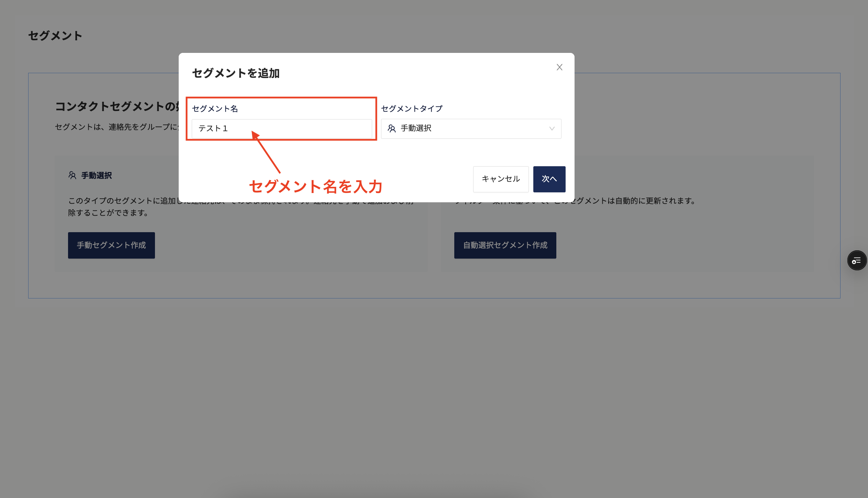Click the 手動選択 card heading text
868x498 pixels.
pos(97,176)
